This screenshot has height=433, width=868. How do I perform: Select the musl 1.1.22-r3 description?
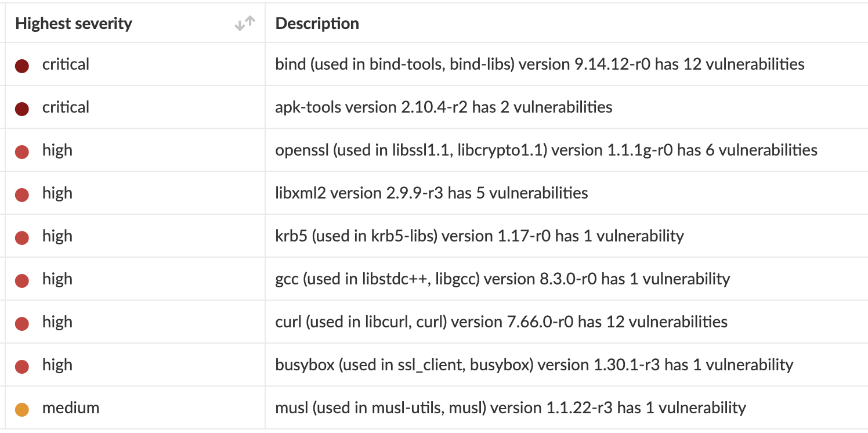(x=511, y=407)
